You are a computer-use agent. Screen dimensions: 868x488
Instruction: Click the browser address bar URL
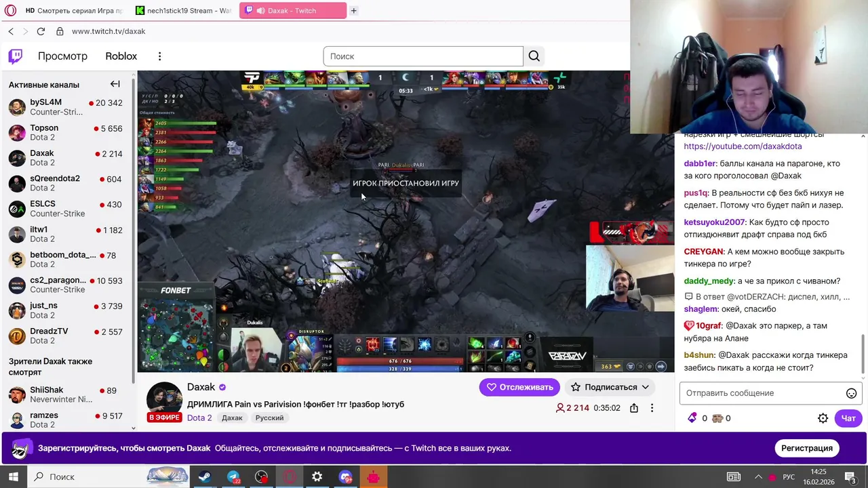click(108, 31)
